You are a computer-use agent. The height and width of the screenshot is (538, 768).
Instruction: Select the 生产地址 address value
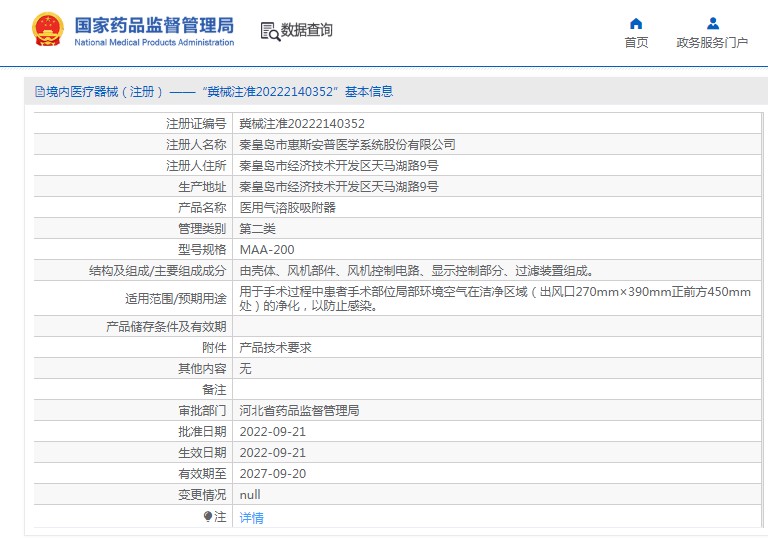[x=338, y=187]
